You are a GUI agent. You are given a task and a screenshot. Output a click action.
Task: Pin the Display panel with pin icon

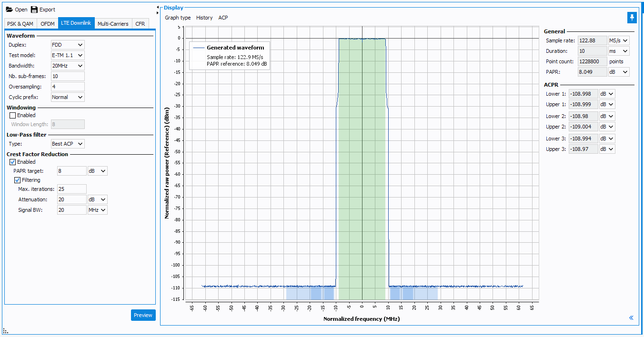(632, 18)
